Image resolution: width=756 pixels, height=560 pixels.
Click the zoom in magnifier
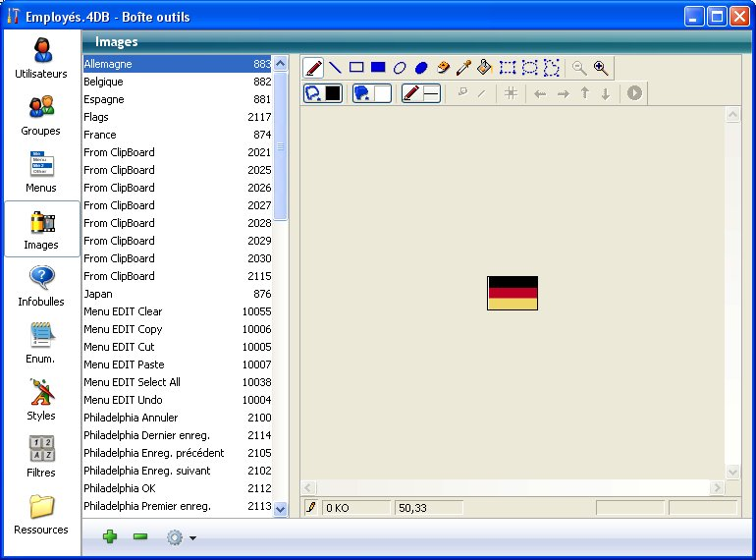click(x=601, y=68)
